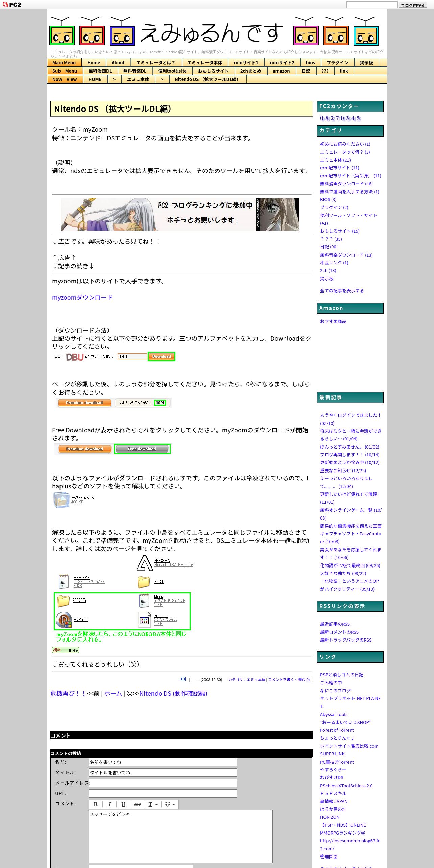The width and height of the screenshot is (434, 868).
Task: Click 全ての記事を表示する link
Action: pyautogui.click(x=342, y=291)
